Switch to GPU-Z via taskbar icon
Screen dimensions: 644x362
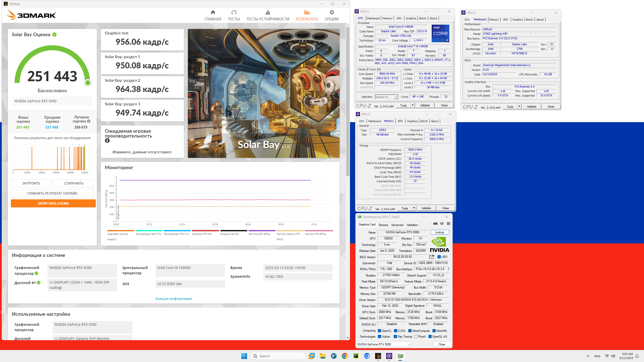(x=400, y=356)
